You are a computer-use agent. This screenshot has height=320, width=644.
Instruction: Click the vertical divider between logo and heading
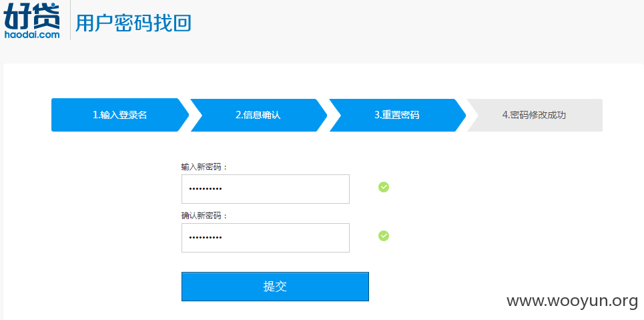70,20
